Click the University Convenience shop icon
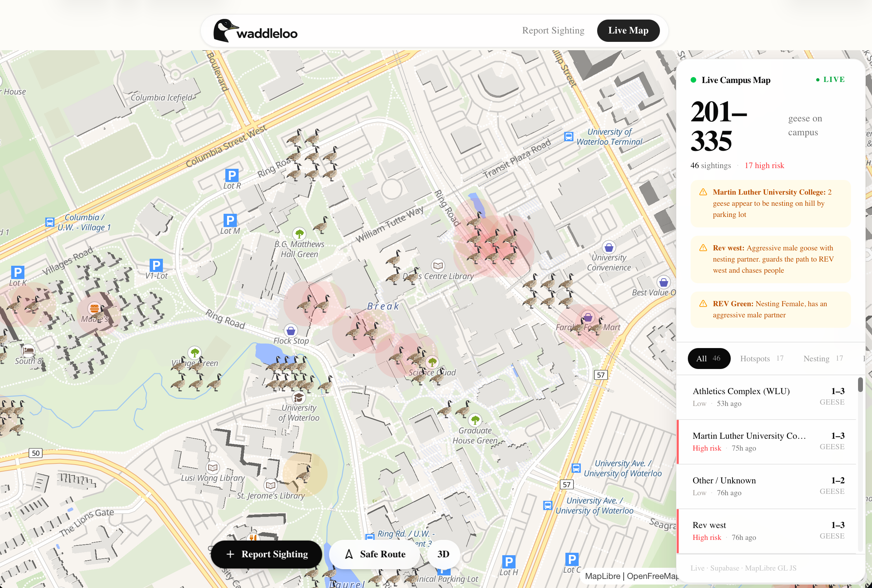This screenshot has width=872, height=588. pos(609,248)
